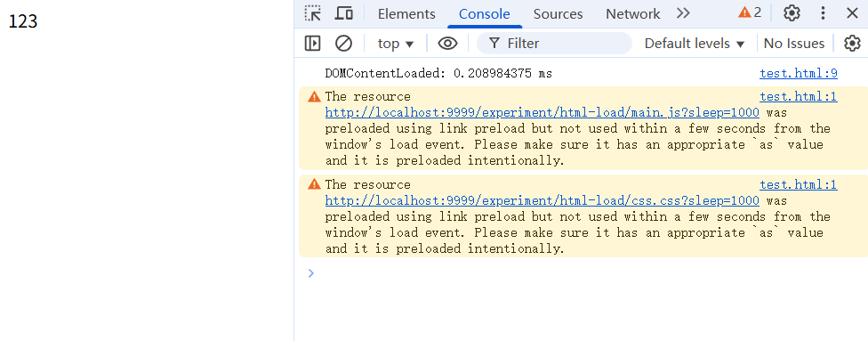Open the Network tab
868x341 pixels.
tap(632, 14)
